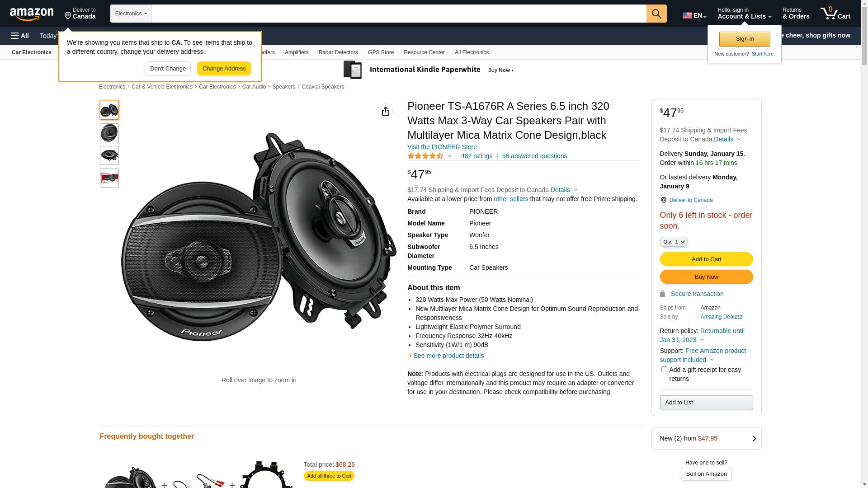Click the Add to Cart button

point(706,259)
